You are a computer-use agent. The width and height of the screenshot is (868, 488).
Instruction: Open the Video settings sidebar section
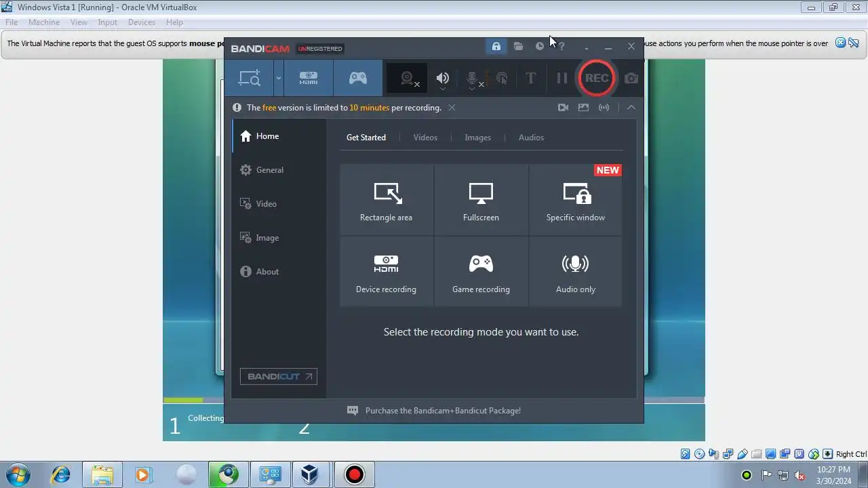pos(279,204)
